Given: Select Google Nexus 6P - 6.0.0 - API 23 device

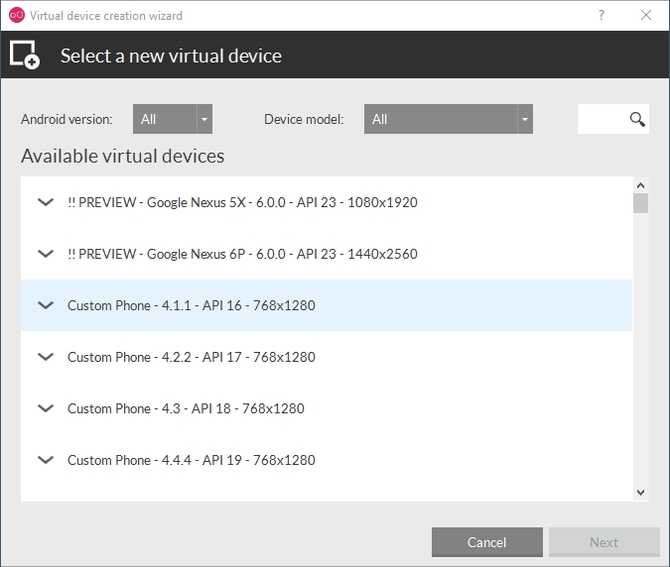Looking at the screenshot, I should pyautogui.click(x=326, y=254).
